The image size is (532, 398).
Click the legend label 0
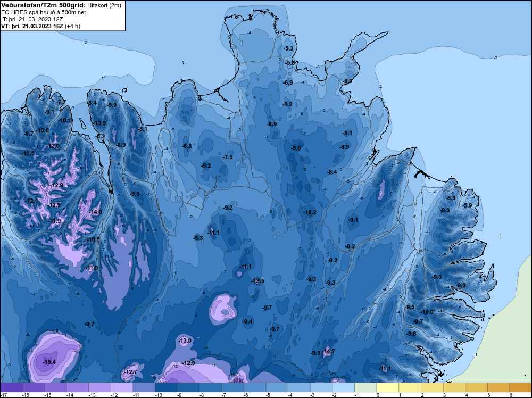coord(378,395)
